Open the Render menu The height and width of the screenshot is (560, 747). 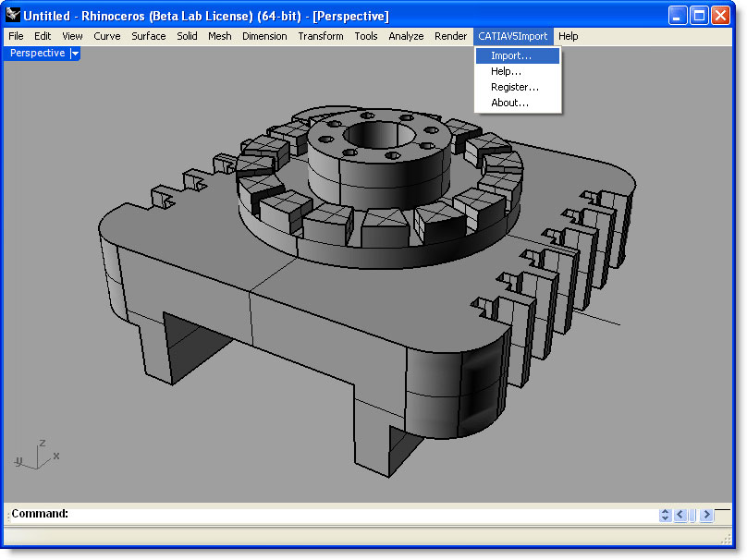451,36
